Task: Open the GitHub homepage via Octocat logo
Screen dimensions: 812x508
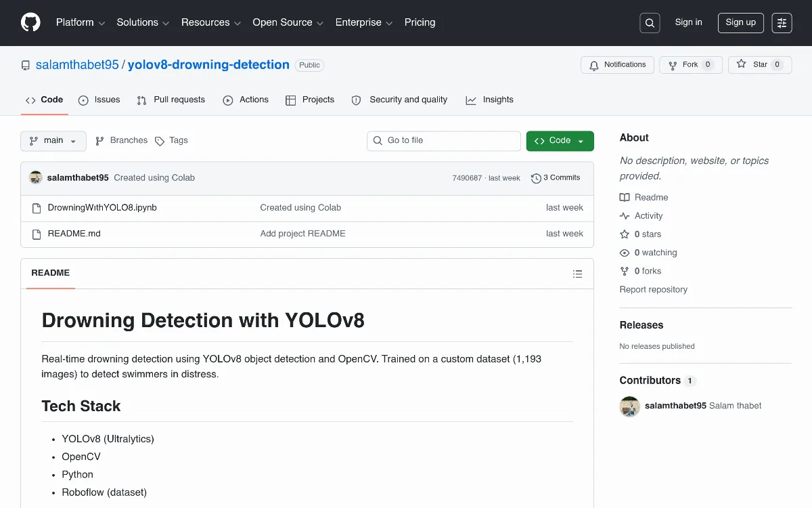Action: point(30,22)
